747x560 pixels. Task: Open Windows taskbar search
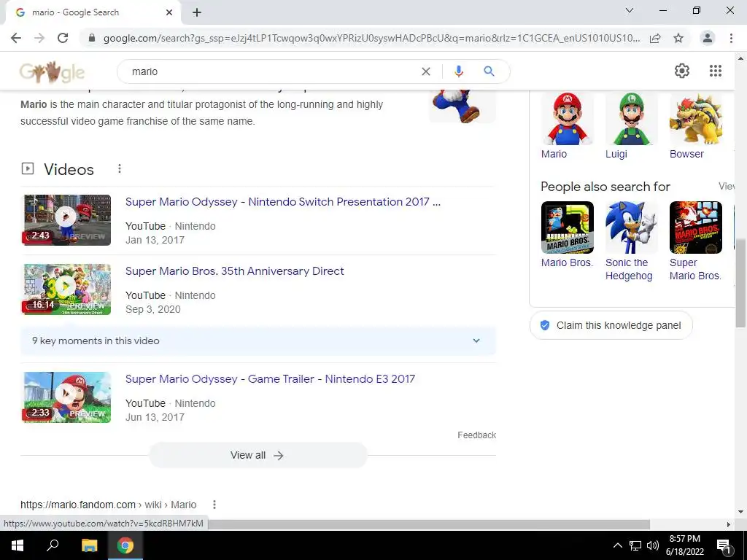[53, 545]
